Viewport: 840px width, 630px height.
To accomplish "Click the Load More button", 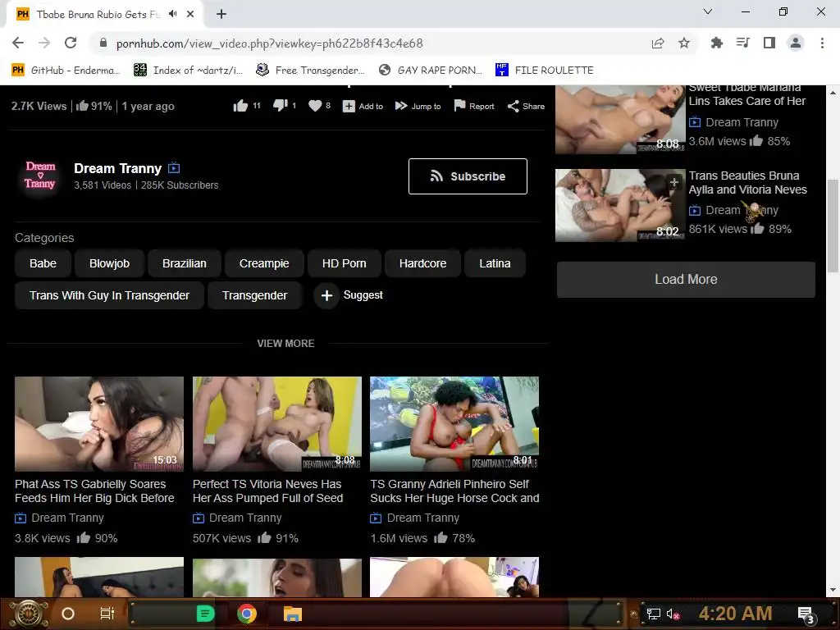I will (686, 279).
